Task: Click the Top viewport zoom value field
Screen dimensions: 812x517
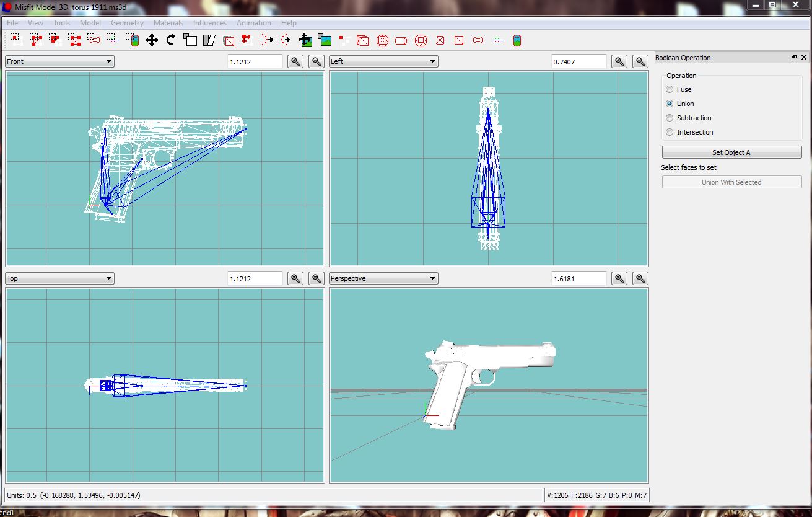Action: coord(255,278)
